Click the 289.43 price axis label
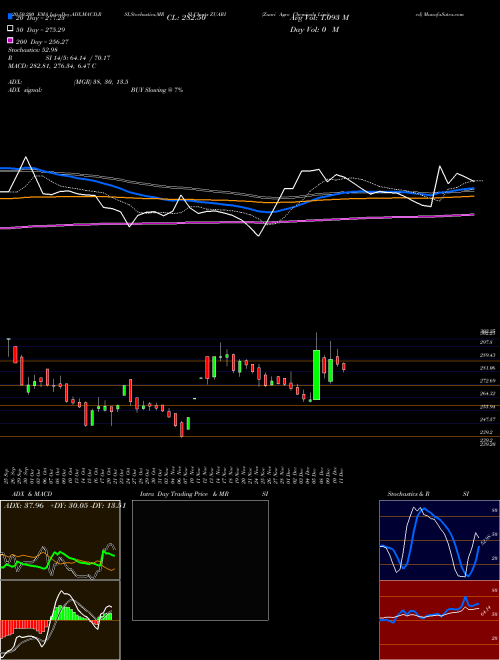This screenshot has height=660, width=500. 487,355
